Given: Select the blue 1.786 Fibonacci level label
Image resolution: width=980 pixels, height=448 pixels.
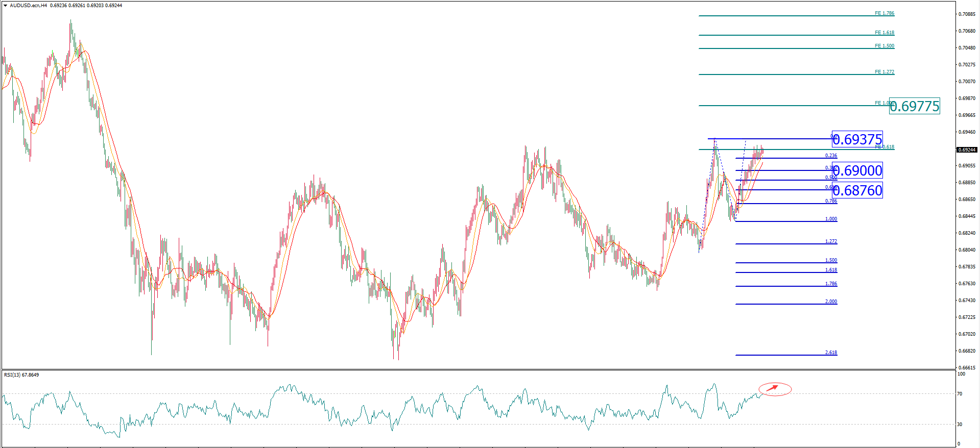Looking at the screenshot, I should tap(831, 284).
